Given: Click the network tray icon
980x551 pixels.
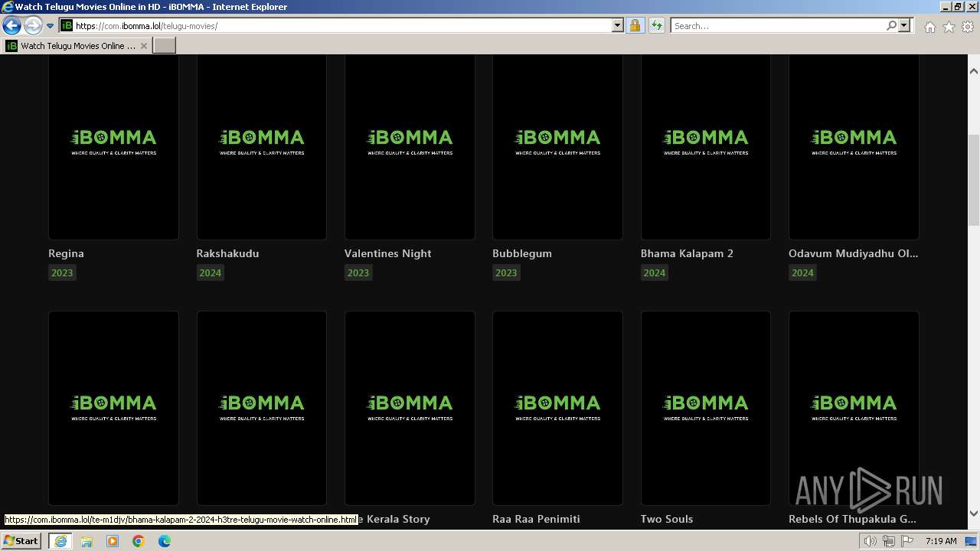Looking at the screenshot, I should point(889,541).
